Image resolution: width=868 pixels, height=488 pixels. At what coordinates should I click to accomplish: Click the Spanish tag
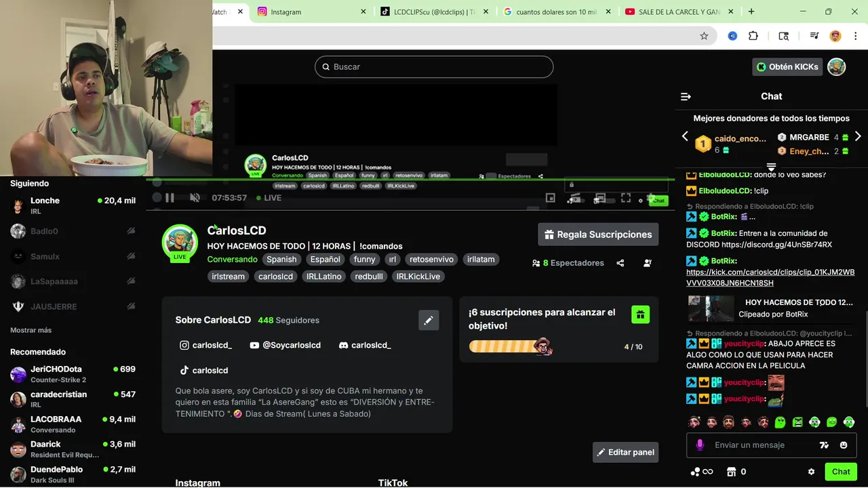point(281,259)
